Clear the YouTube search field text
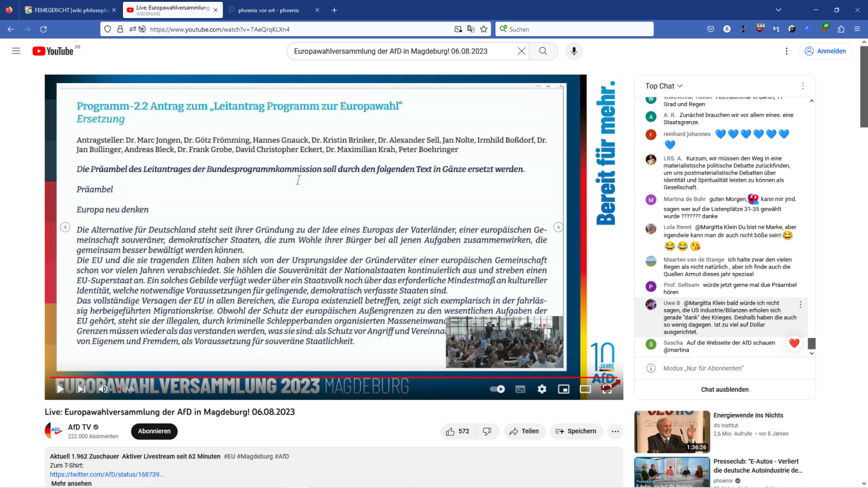This screenshot has height=488, width=868. pyautogui.click(x=521, y=51)
